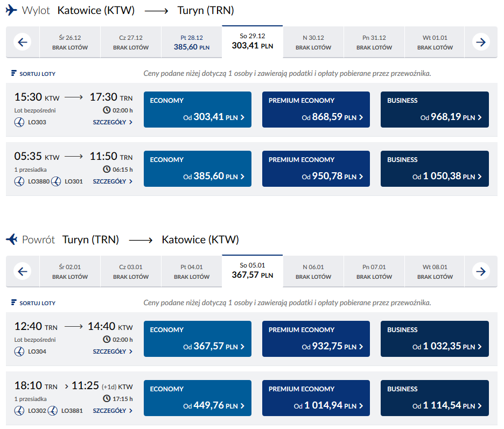Select Pt 04.01 return date tab
504x429 pixels.
[192, 271]
